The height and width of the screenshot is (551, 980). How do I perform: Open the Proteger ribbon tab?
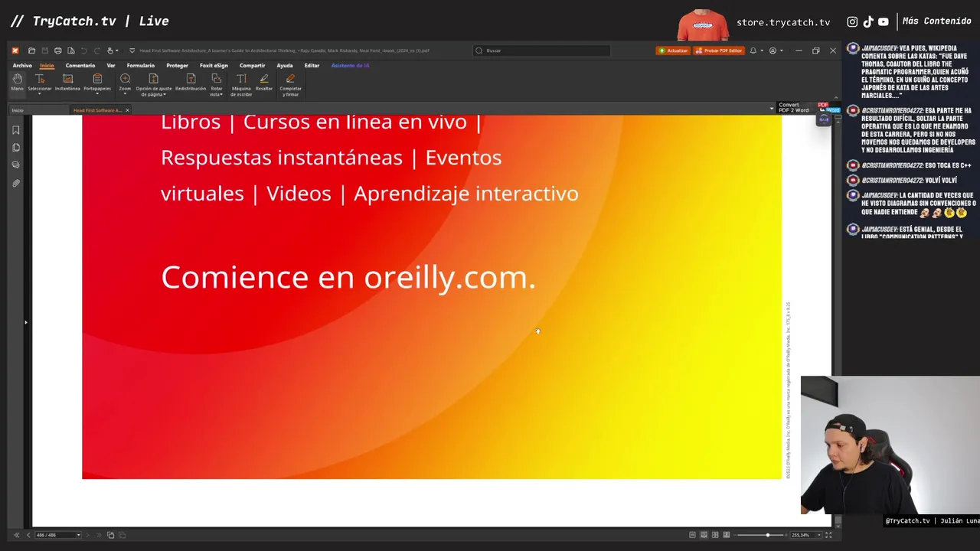[177, 66]
